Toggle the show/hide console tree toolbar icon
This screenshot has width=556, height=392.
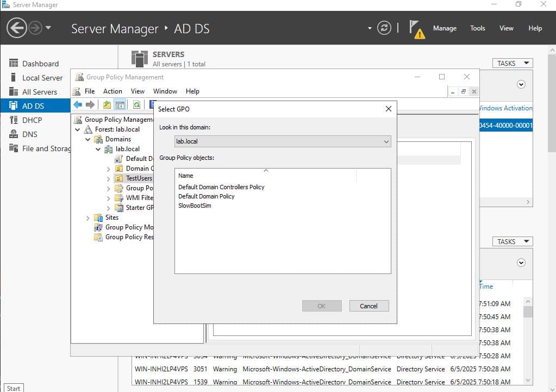120,104
